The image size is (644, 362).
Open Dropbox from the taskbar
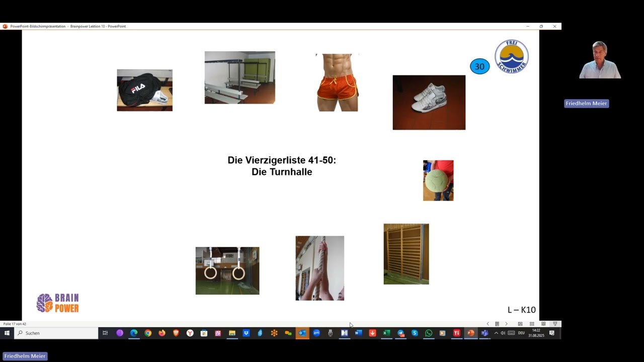pos(246,333)
